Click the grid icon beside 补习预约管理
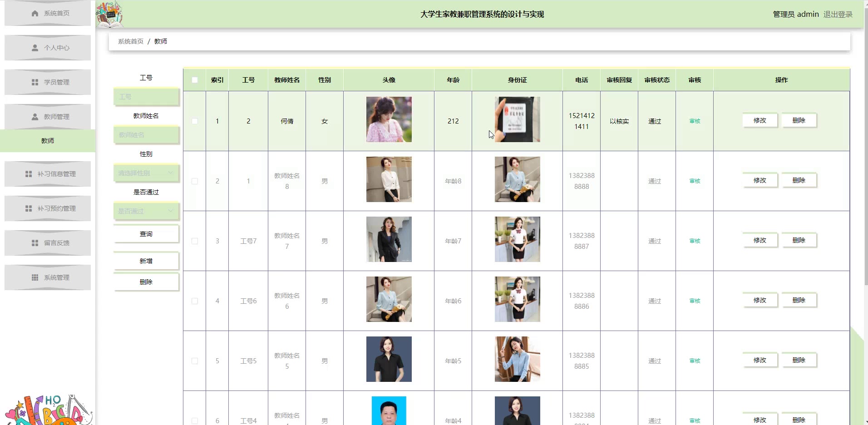 tap(29, 208)
